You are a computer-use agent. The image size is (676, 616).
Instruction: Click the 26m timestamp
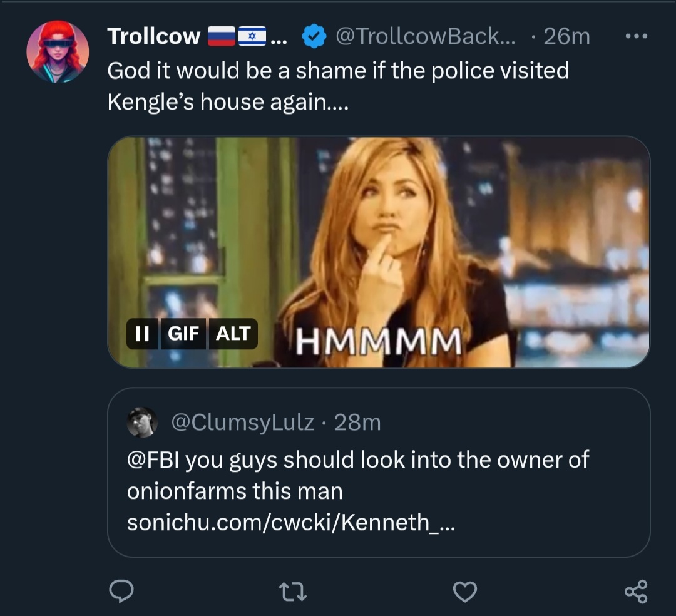[566, 36]
